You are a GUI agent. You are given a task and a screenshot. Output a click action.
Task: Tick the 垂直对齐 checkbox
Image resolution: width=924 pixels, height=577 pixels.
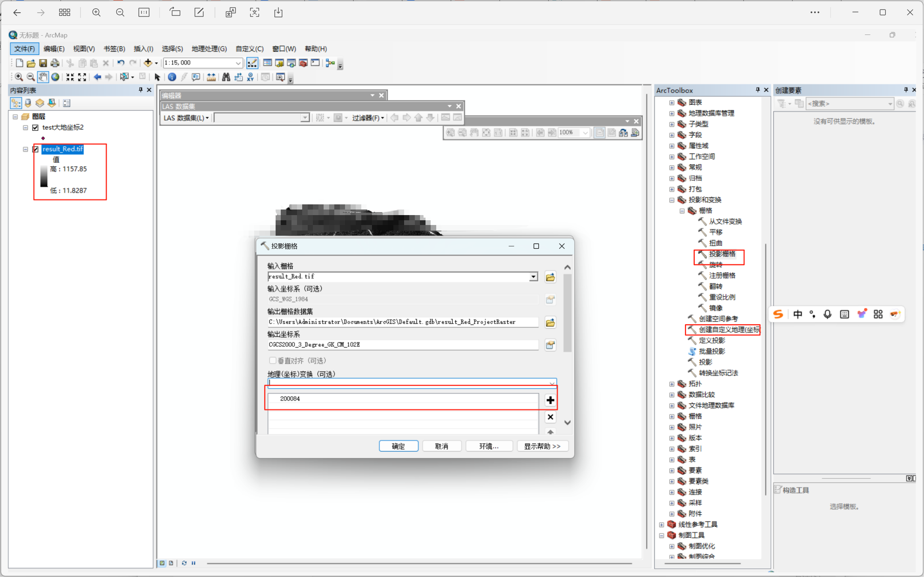point(272,360)
